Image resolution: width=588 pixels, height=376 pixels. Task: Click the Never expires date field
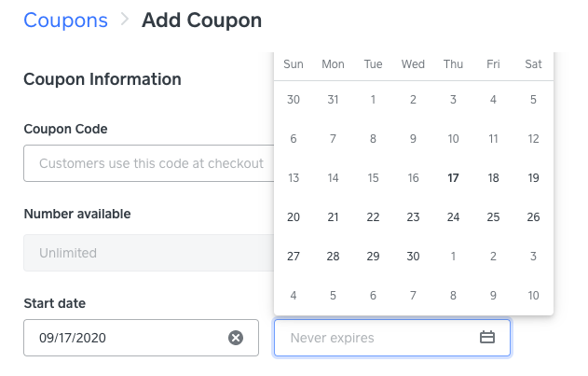pyautogui.click(x=377, y=338)
